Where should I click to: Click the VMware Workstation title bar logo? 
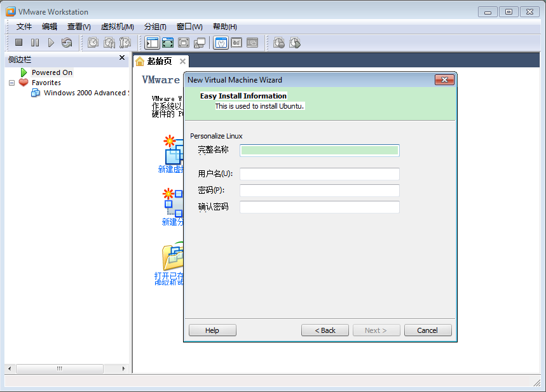(11, 11)
